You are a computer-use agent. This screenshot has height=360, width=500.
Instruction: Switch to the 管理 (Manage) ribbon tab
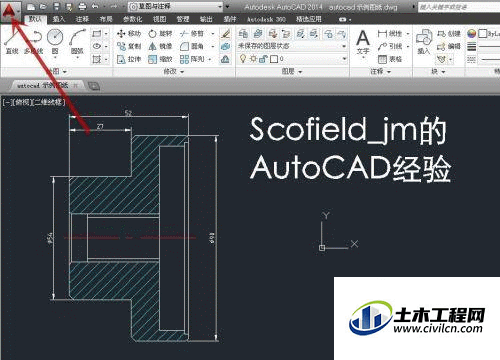pos(183,19)
